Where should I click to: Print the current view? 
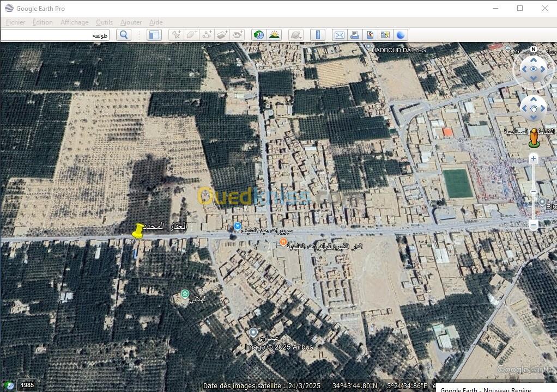tap(355, 35)
